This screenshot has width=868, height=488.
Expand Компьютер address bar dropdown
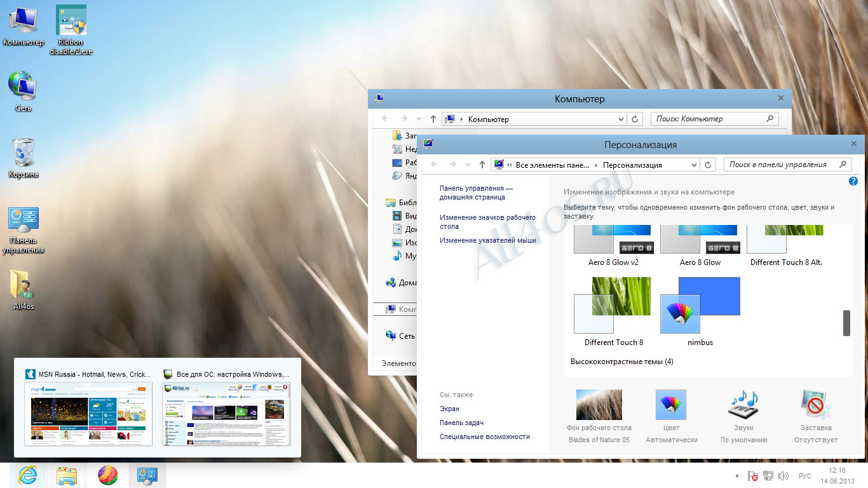(x=621, y=119)
